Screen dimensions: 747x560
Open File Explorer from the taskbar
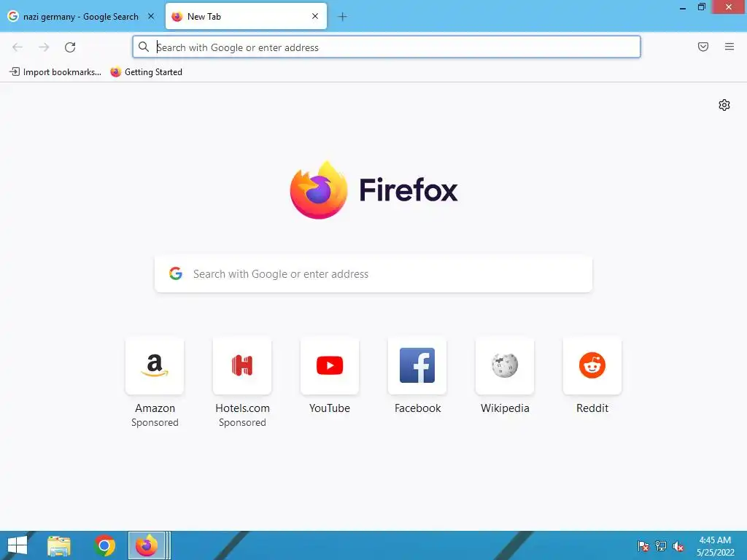(59, 545)
